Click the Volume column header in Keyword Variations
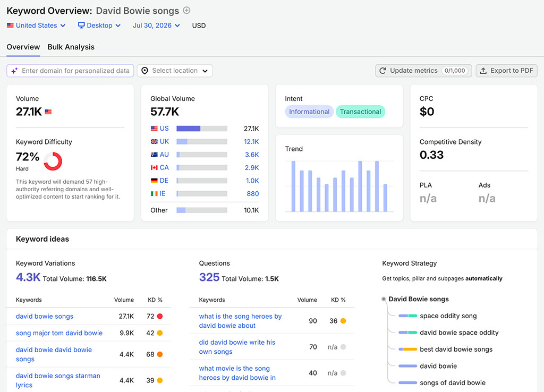544x392 pixels. (x=124, y=300)
